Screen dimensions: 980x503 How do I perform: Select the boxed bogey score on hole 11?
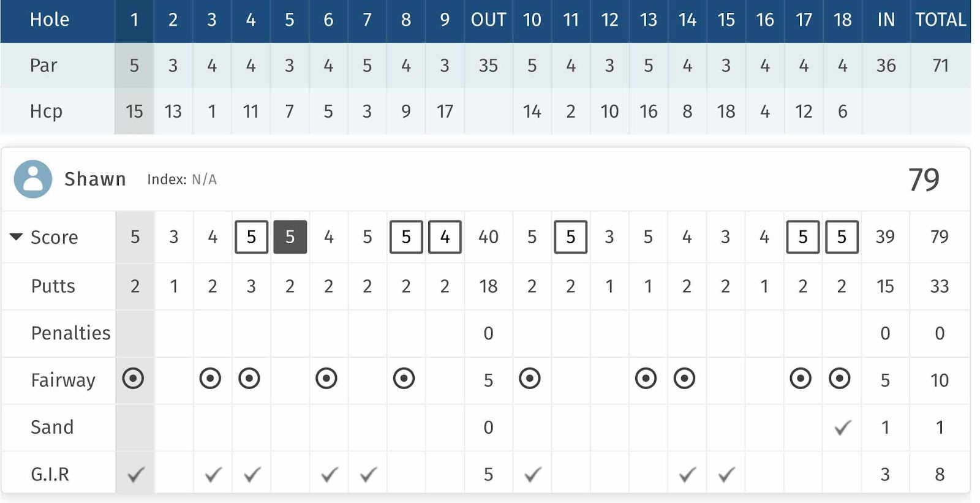pos(570,236)
